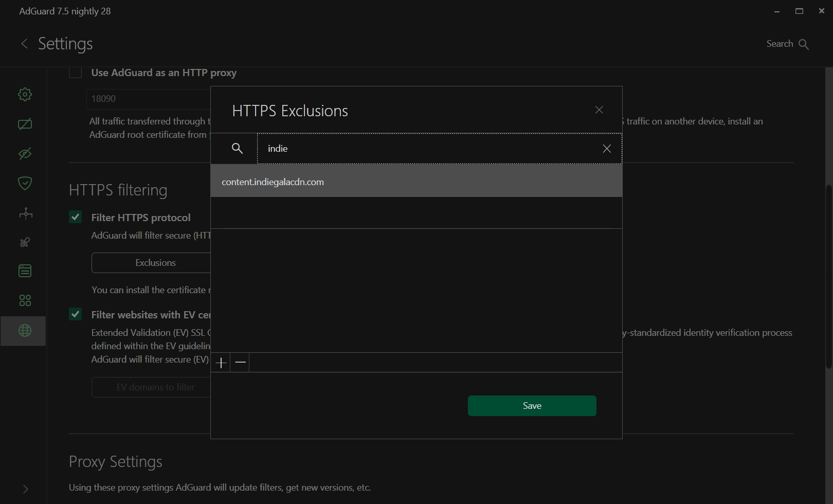The width and height of the screenshot is (833, 504).
Task: Open Network globe sidebar icon
Action: [25, 331]
